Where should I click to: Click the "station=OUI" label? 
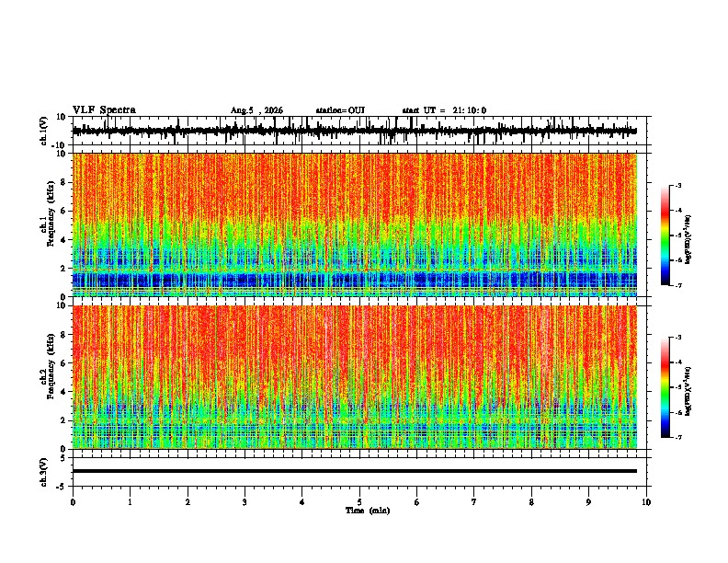coord(340,110)
